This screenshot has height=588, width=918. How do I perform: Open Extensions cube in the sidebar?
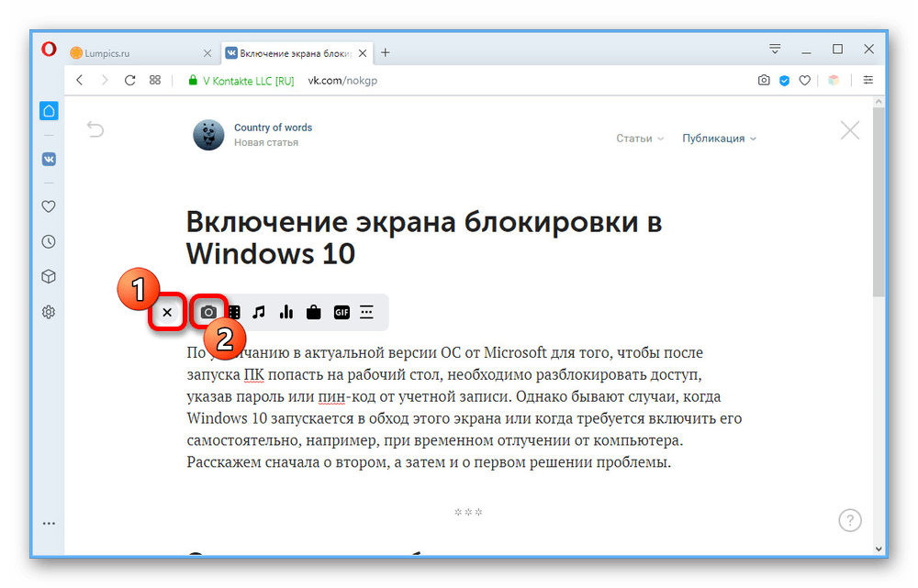point(49,277)
